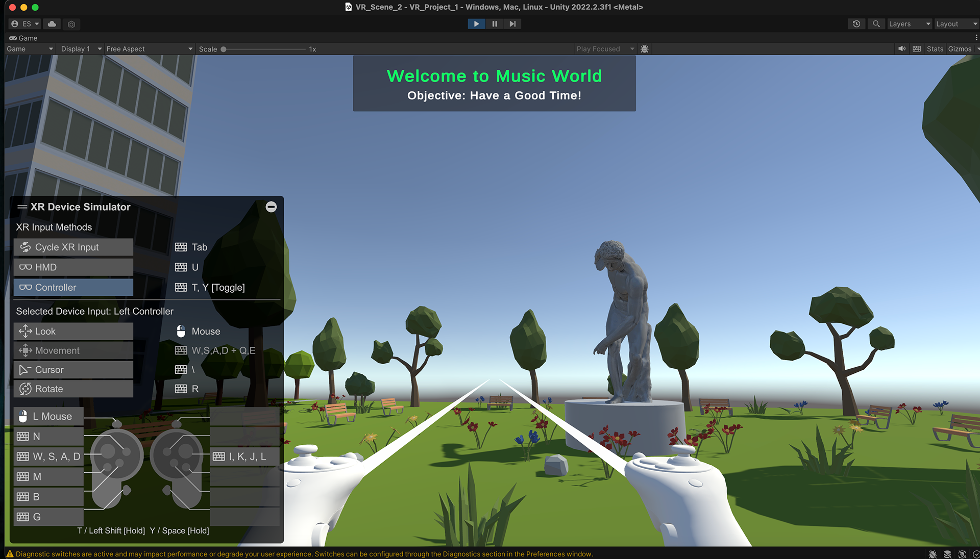Click the mouse icon next to Mouse
Screen dimensions: 980x559
[x=181, y=332]
